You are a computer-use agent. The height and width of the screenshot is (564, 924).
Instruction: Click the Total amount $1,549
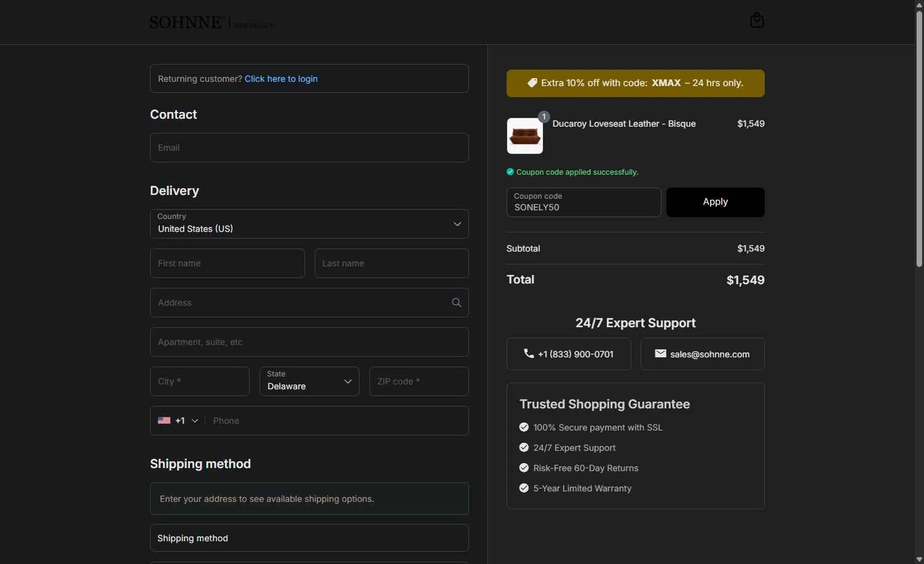click(x=745, y=280)
